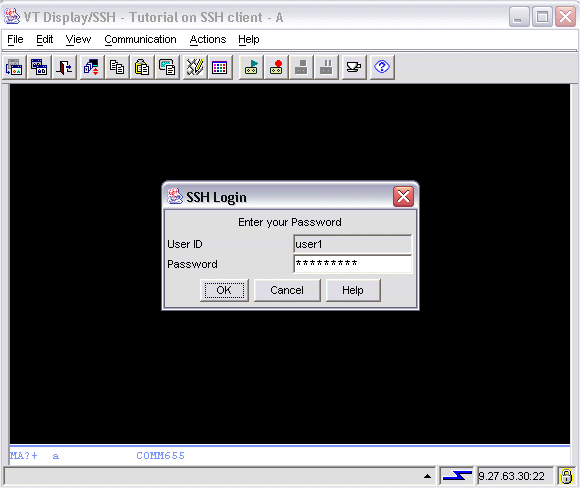This screenshot has height=488, width=580.
Task: Click the Run Other session toolbar icon
Action: 39,67
